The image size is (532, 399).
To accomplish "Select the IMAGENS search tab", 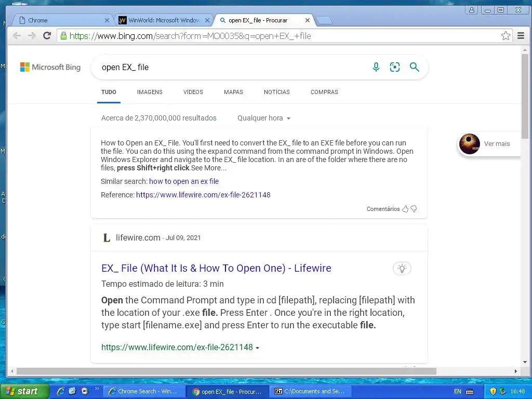I will click(x=150, y=92).
